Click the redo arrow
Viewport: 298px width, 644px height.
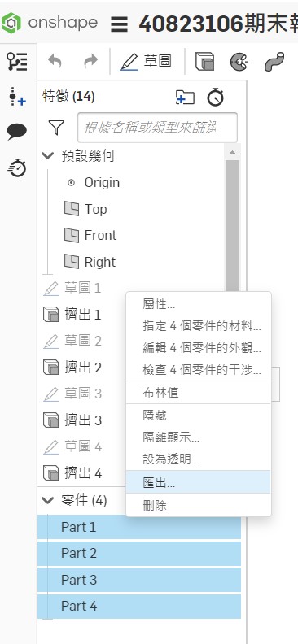click(90, 62)
